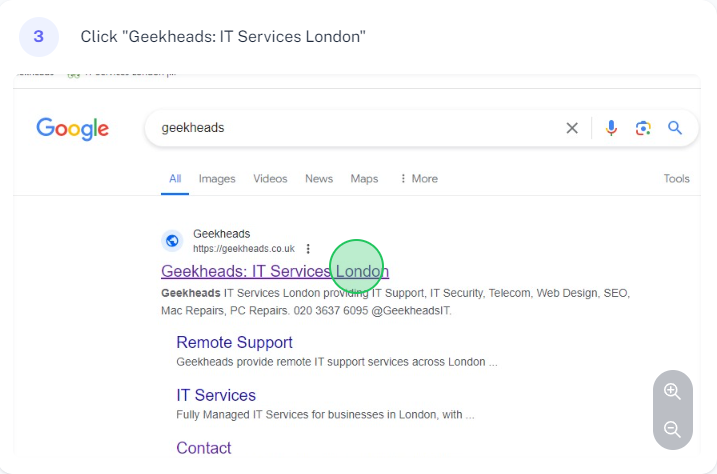The width and height of the screenshot is (717, 474).
Task: Clear the search box with X icon
Action: click(572, 128)
